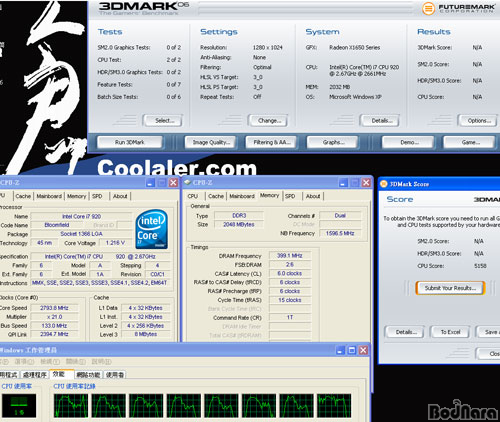Switch to Cache tab in right CPU-Z
This screenshot has height=422, width=500.
coord(216,196)
